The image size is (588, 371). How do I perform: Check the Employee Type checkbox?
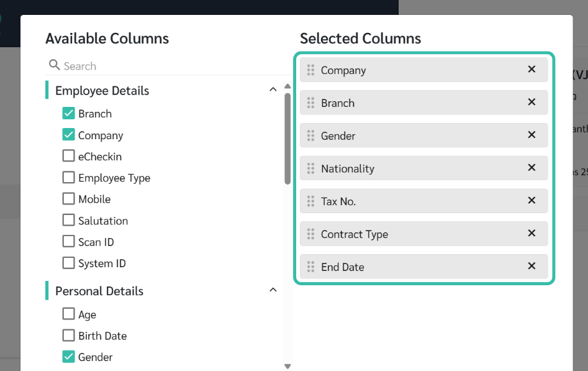point(68,177)
